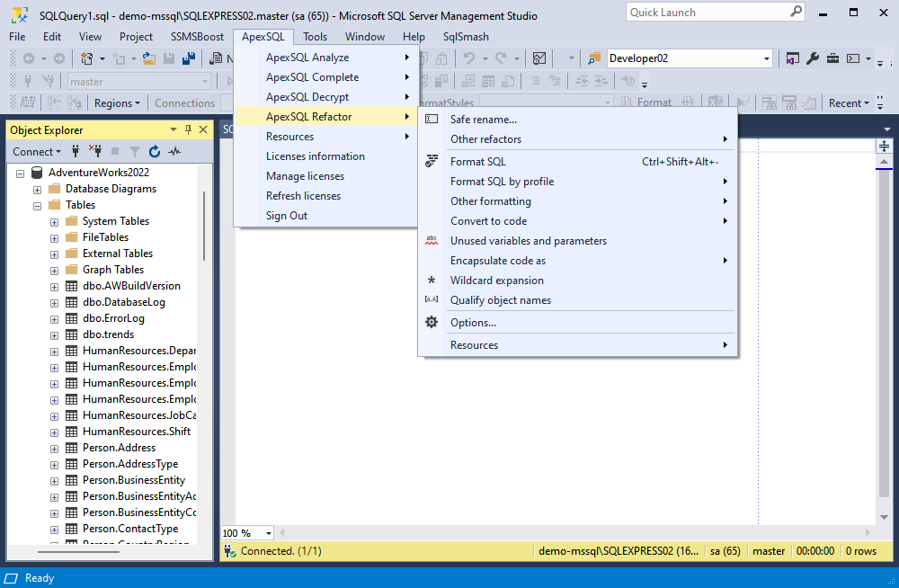This screenshot has height=588, width=899.
Task: Open the Regions dropdown
Action: tap(117, 103)
